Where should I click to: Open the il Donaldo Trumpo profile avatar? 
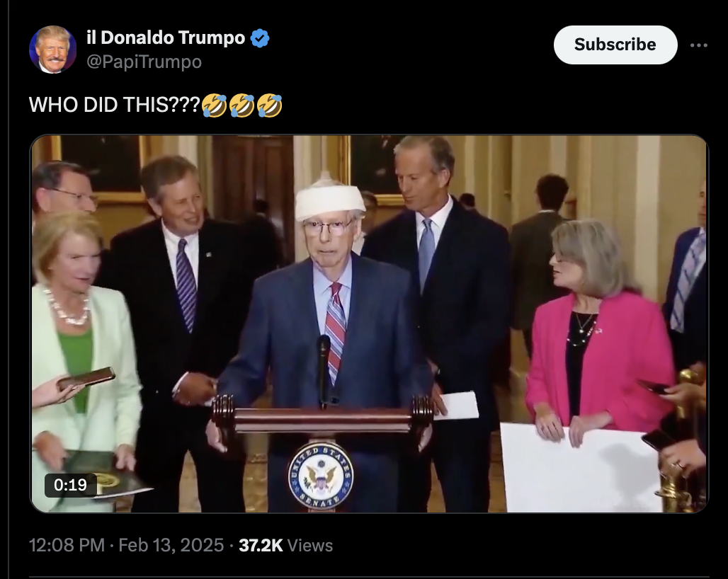53,50
